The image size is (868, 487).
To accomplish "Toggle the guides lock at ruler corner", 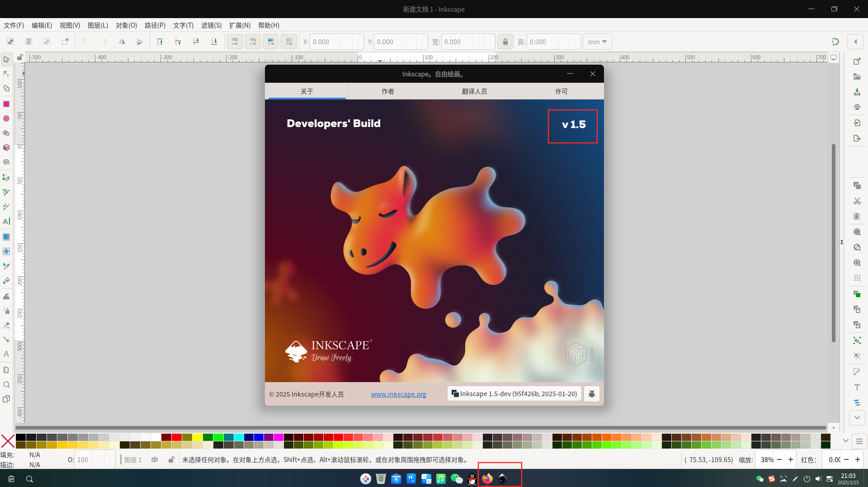I will point(20,57).
